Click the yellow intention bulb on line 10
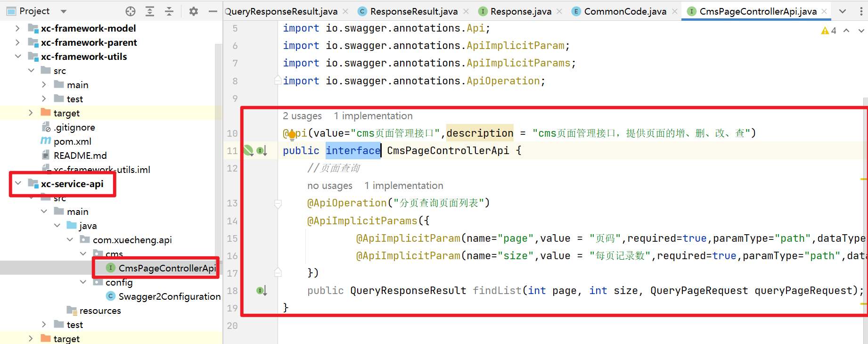 click(x=292, y=136)
